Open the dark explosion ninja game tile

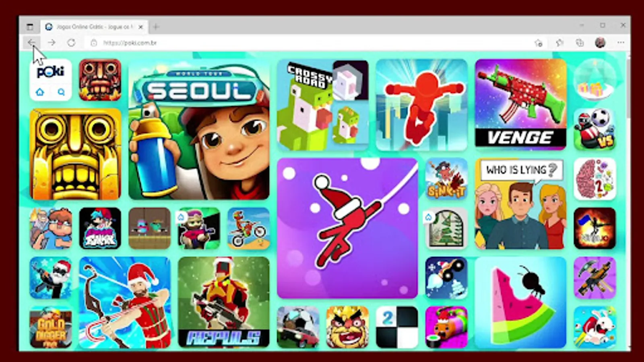[594, 228]
